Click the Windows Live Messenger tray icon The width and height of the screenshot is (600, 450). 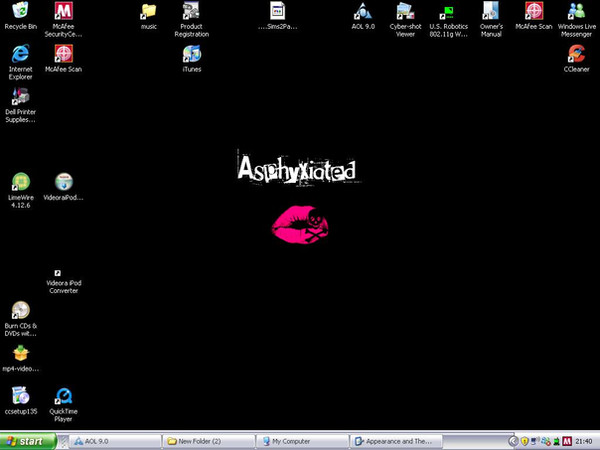pyautogui.click(x=546, y=441)
